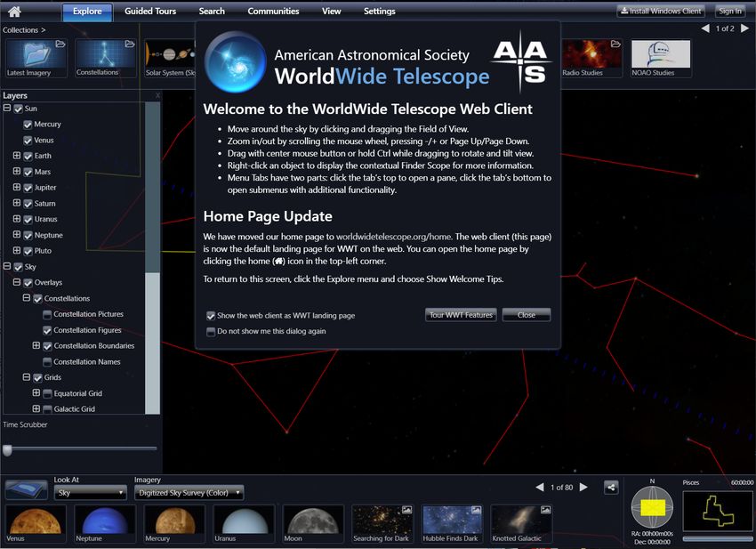Go to previous page of 80 thumbnails
The image size is (756, 549).
tap(540, 488)
